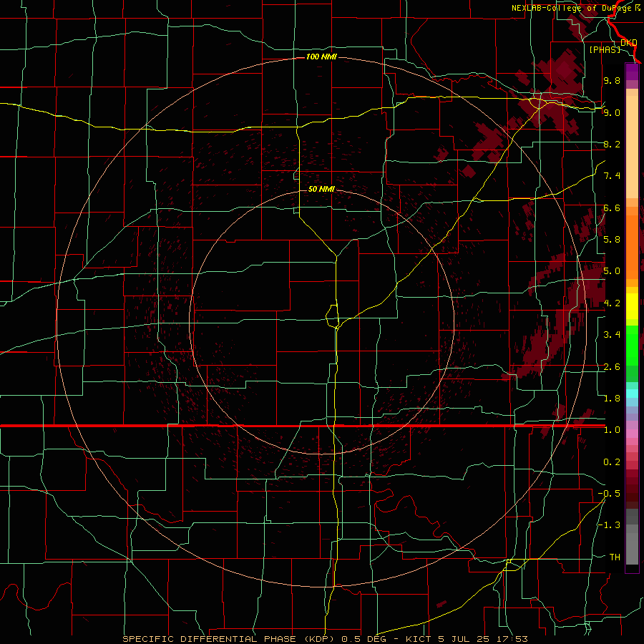Viewport: 644px width, 644px height.
Task: Click the "[PHAS]" units label
Action: 605,49
